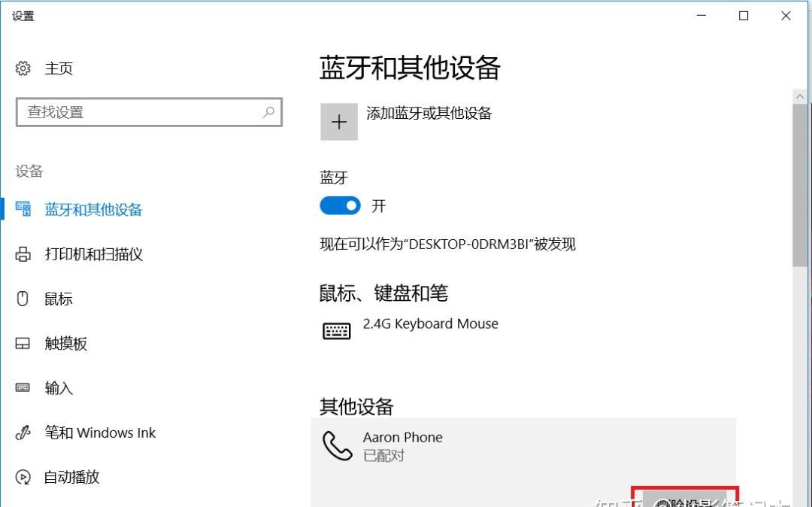The image size is (812, 507).
Task: Click the home gear icon
Action: click(x=23, y=68)
